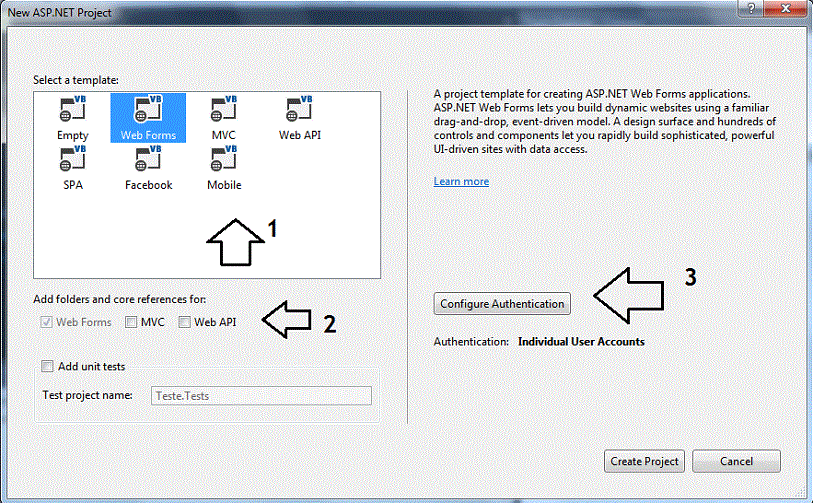The height and width of the screenshot is (503, 813).
Task: Click the 'Authentication:' label
Action: (x=471, y=342)
